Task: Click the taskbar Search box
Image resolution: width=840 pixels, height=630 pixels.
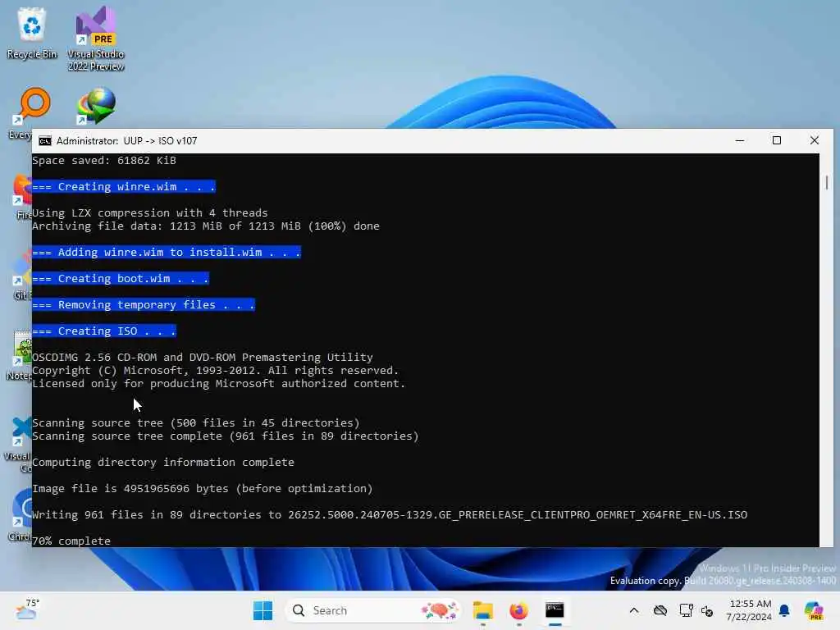Action: (x=373, y=610)
